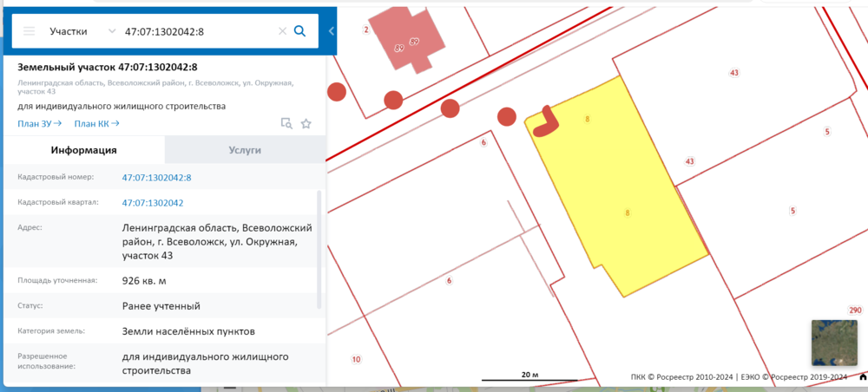Click the red cluster marker numbered 290
Image resolution: width=868 pixels, height=392 pixels.
pyautogui.click(x=855, y=310)
